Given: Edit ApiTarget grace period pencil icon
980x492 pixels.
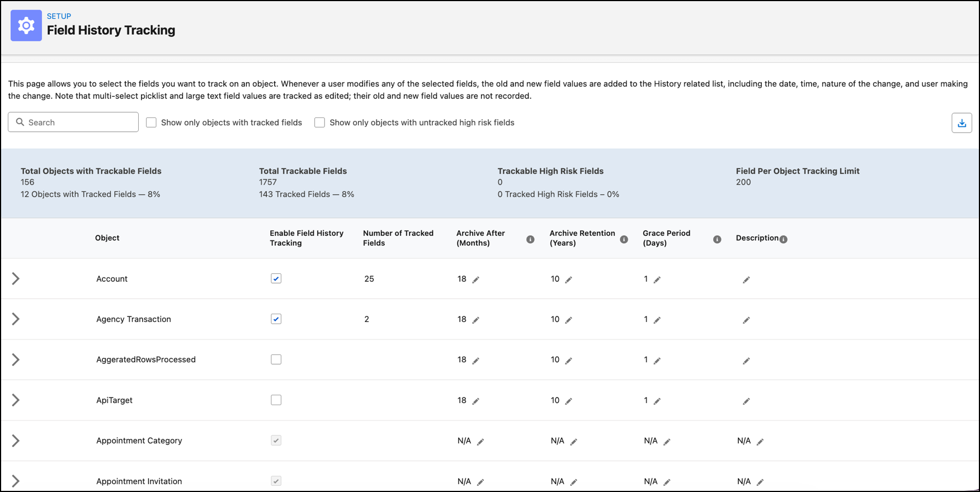Looking at the screenshot, I should pos(657,401).
